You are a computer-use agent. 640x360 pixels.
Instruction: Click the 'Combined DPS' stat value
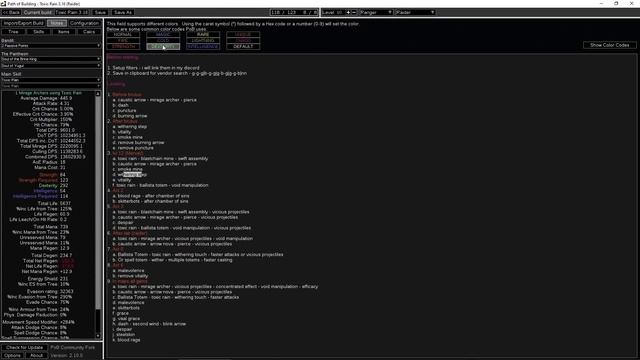[73, 157]
